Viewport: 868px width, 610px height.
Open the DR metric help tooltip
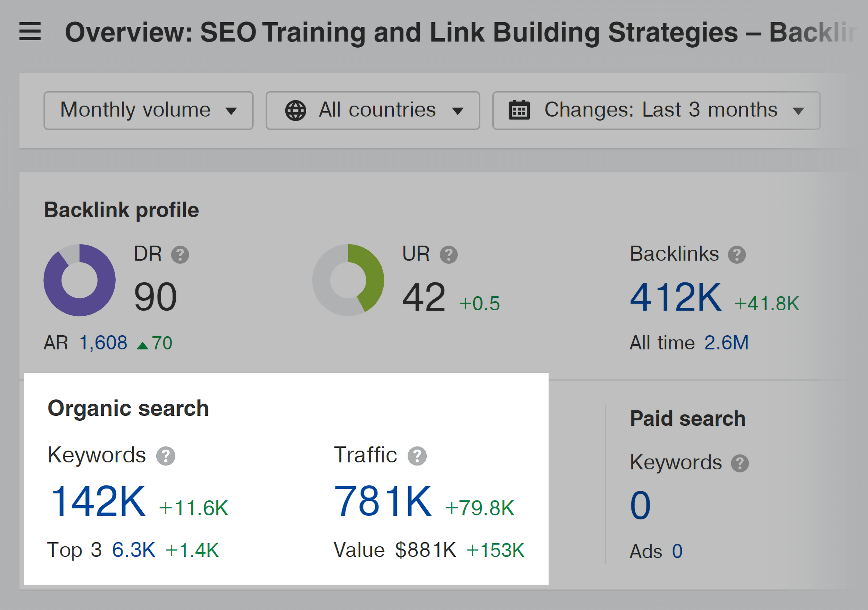[180, 255]
